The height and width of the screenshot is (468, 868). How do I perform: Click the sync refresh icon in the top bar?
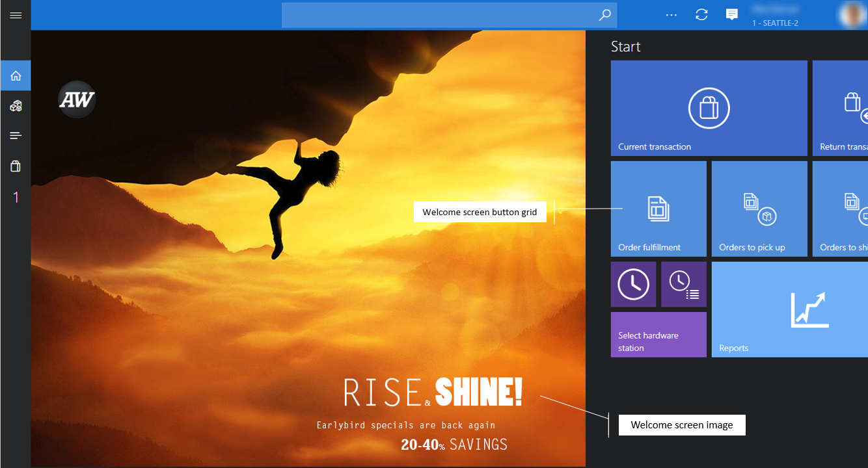click(x=701, y=14)
